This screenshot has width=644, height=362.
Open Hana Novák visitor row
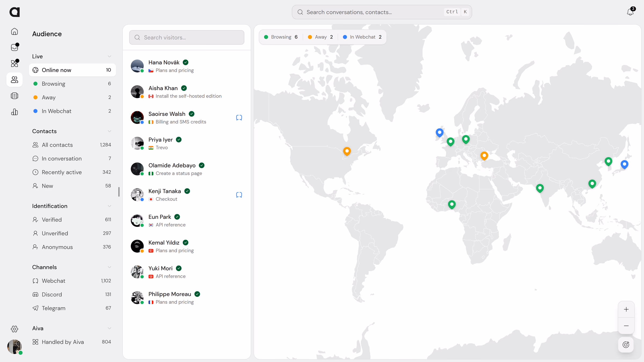(186, 66)
